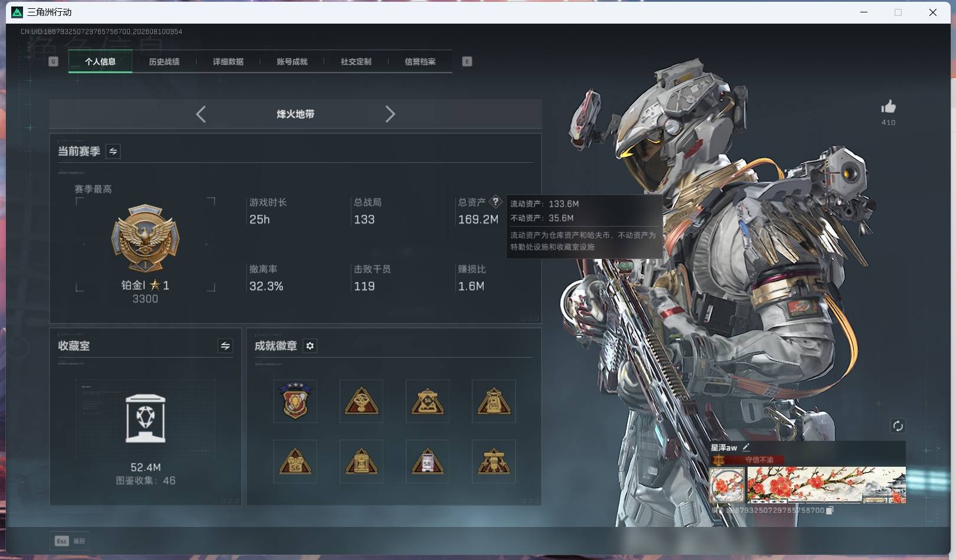Click the E key next-tab hint
This screenshot has height=560, width=956.
tap(467, 61)
